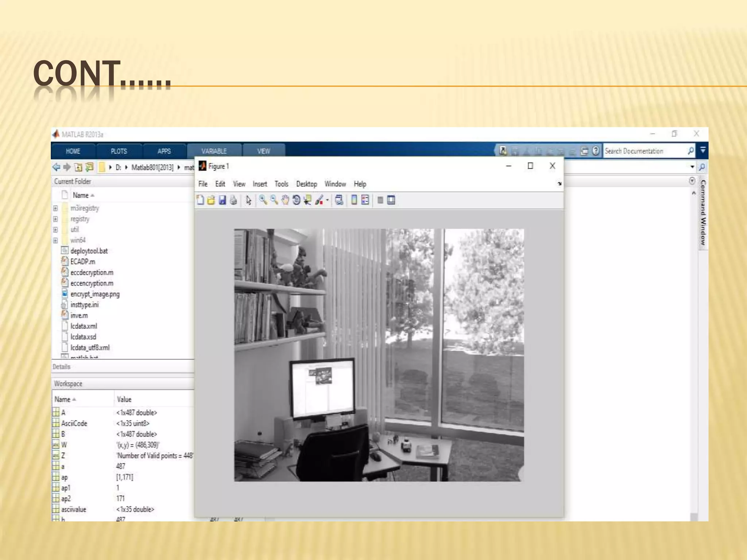Click the Insert Legend icon
Screen dimensions: 747x560
(365, 200)
